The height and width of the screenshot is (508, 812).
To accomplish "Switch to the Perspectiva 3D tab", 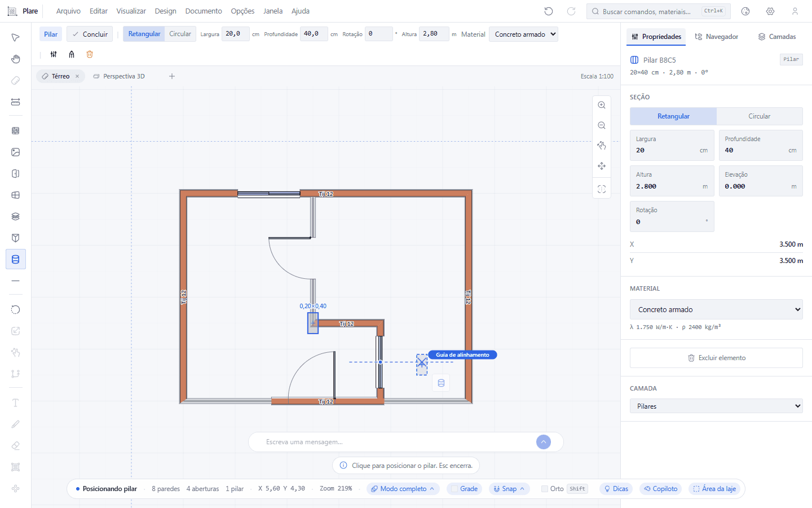I will 119,76.
